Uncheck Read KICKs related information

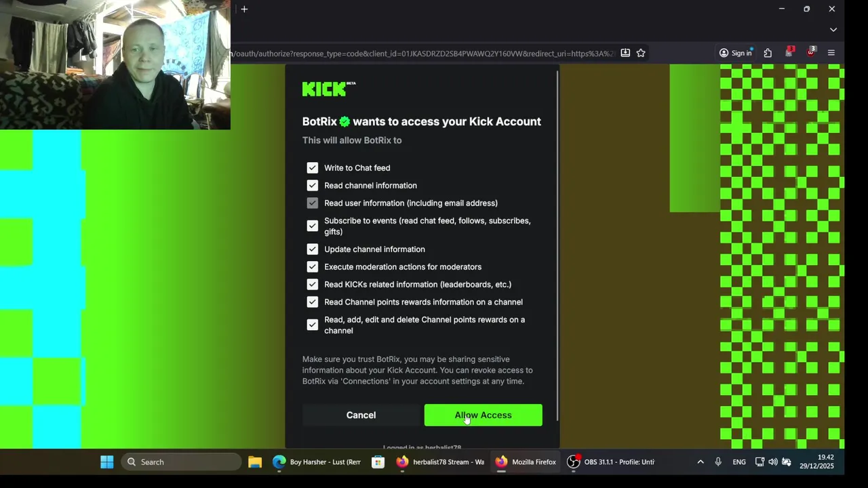312,284
